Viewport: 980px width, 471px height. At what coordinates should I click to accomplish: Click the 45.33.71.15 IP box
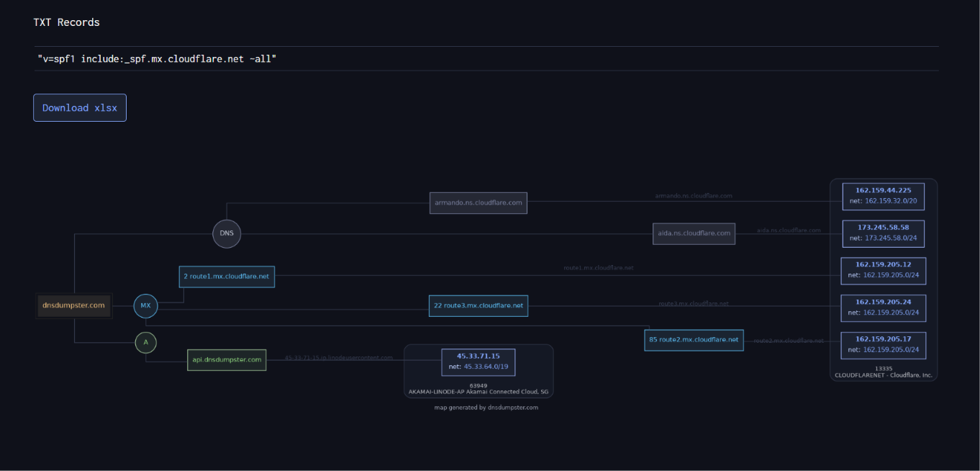478,362
